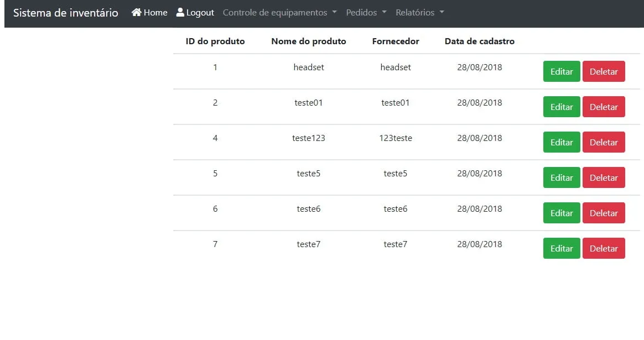Edit product with ID 7
Image resolution: width=644 pixels, height=340 pixels.
pyautogui.click(x=562, y=248)
